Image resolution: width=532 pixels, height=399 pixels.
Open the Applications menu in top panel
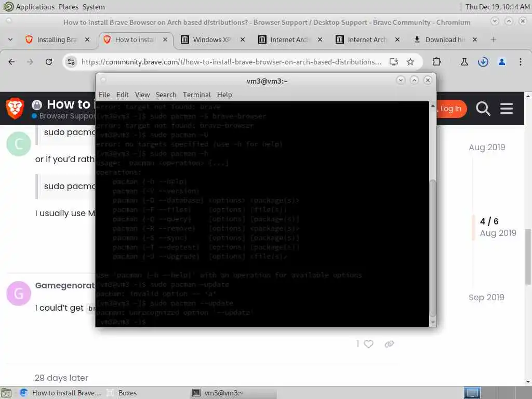35,7
